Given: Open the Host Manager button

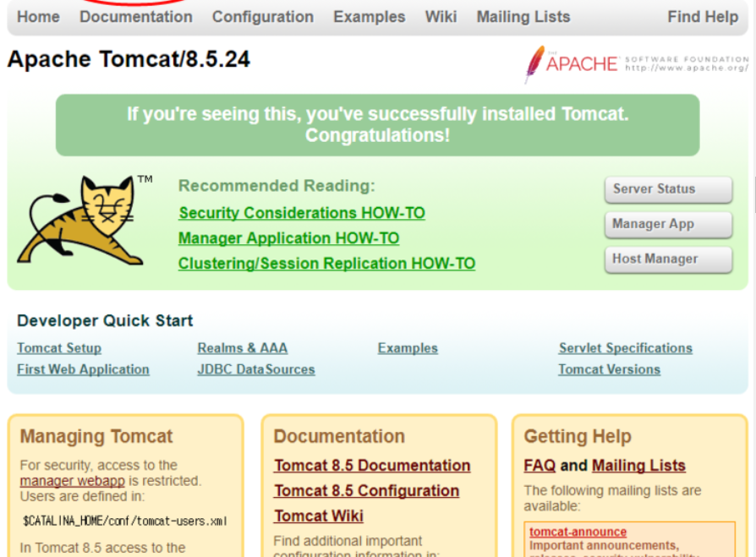Looking at the screenshot, I should pyautogui.click(x=669, y=259).
